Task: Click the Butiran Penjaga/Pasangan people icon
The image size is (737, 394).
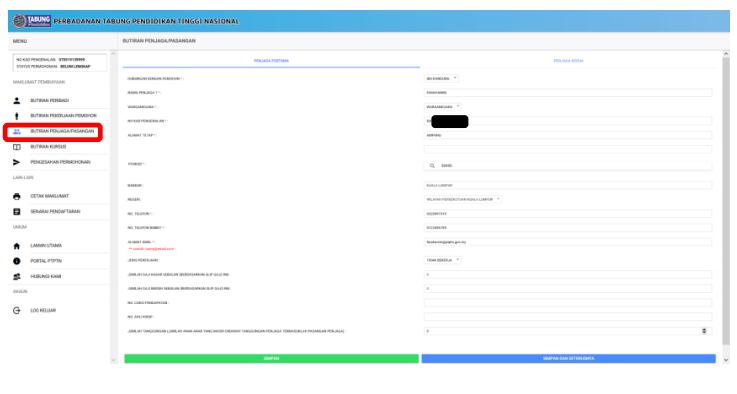Action: pos(17,132)
